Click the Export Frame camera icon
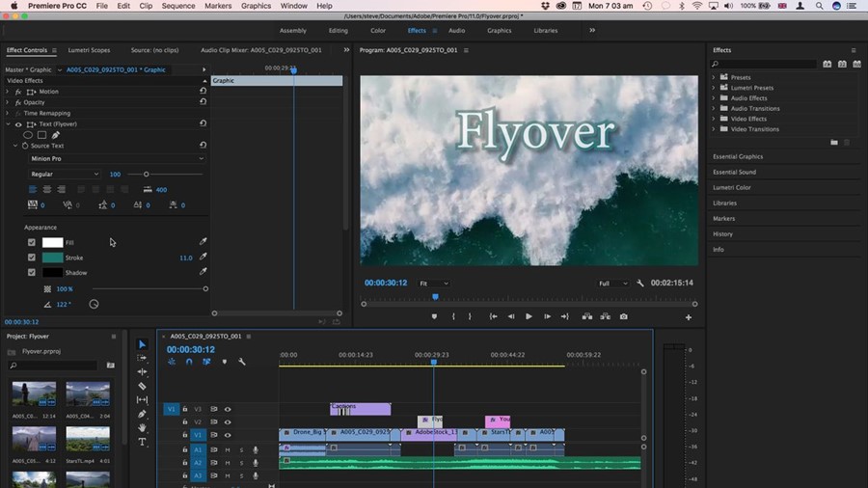The height and width of the screenshot is (488, 868). click(x=623, y=316)
